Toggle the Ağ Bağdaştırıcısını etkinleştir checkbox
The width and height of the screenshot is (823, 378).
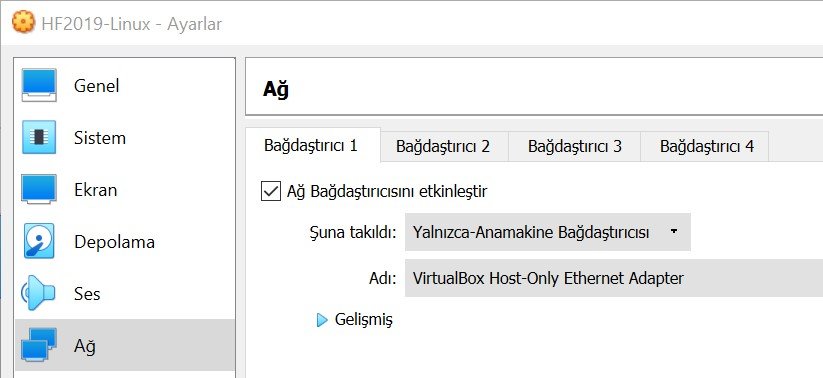pyautogui.click(x=270, y=191)
